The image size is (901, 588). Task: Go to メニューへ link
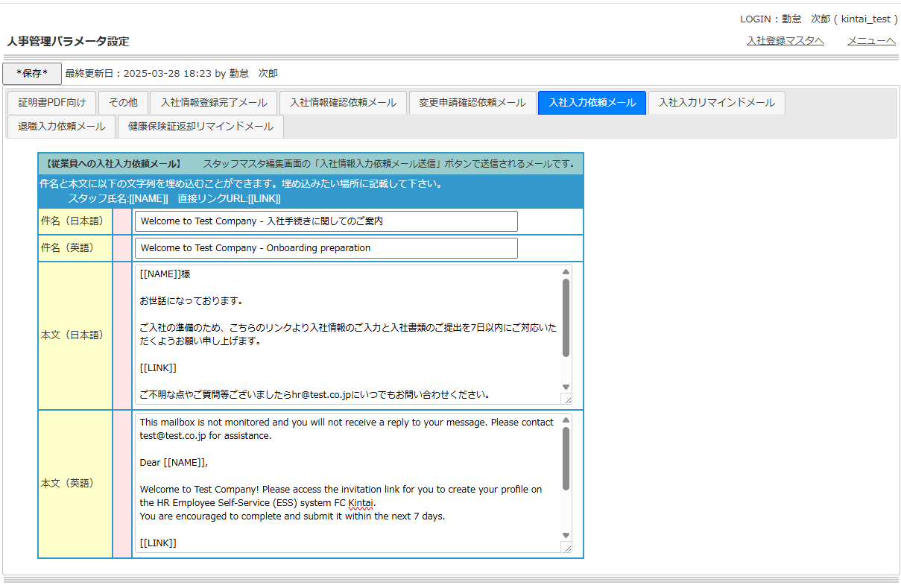click(870, 41)
